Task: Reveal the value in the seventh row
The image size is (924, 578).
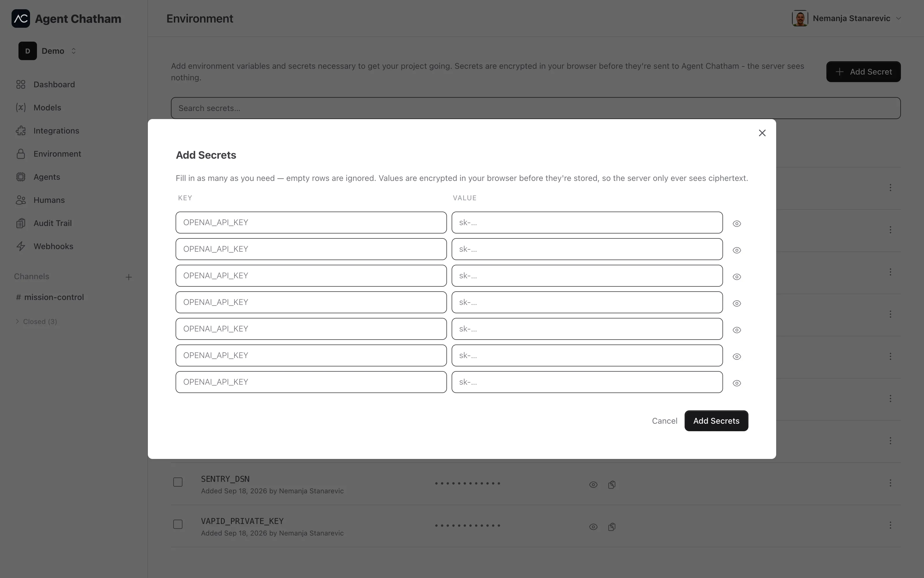Action: pyautogui.click(x=737, y=383)
